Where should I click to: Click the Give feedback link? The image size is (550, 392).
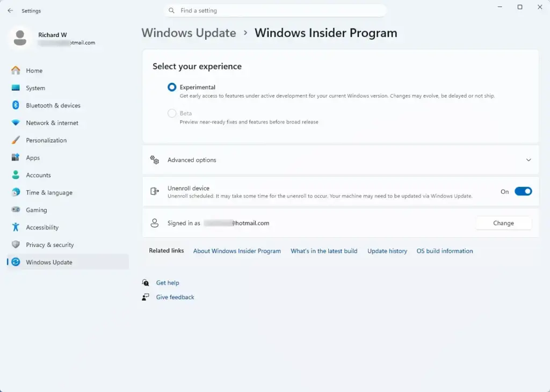click(175, 297)
